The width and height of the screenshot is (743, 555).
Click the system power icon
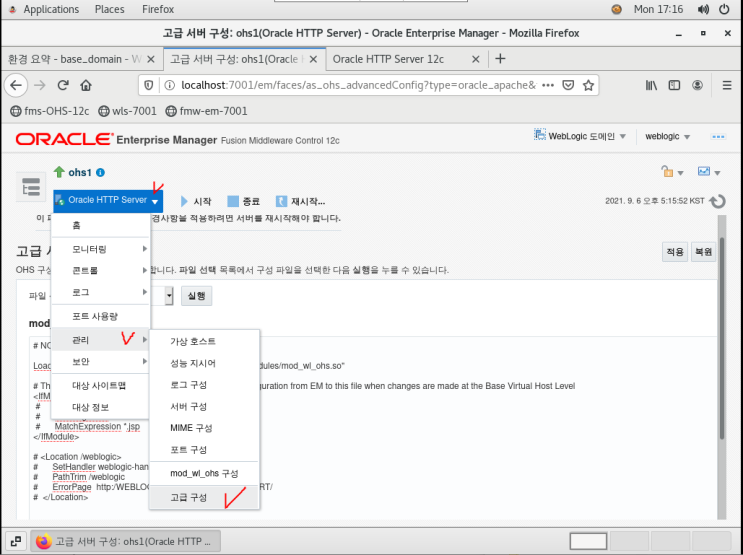tap(724, 9)
